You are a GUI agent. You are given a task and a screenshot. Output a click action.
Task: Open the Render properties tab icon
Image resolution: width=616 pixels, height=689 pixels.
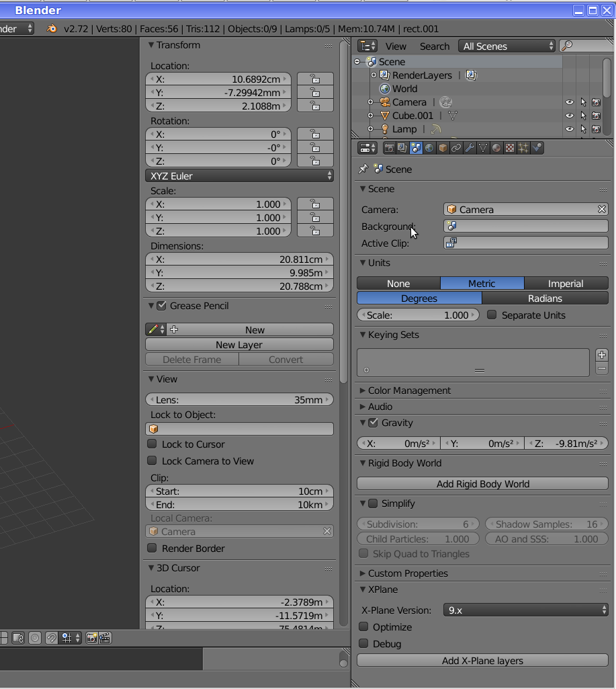[389, 148]
